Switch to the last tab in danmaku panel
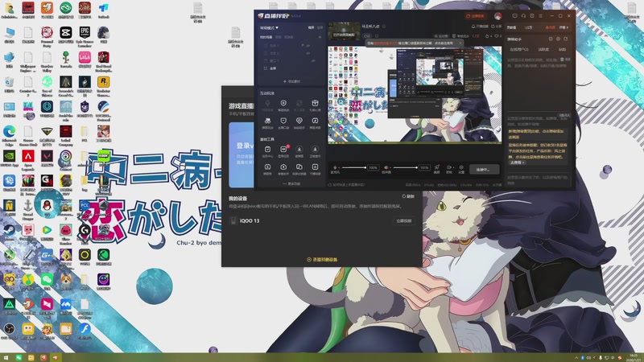This screenshot has width=644, height=362. [x=562, y=49]
